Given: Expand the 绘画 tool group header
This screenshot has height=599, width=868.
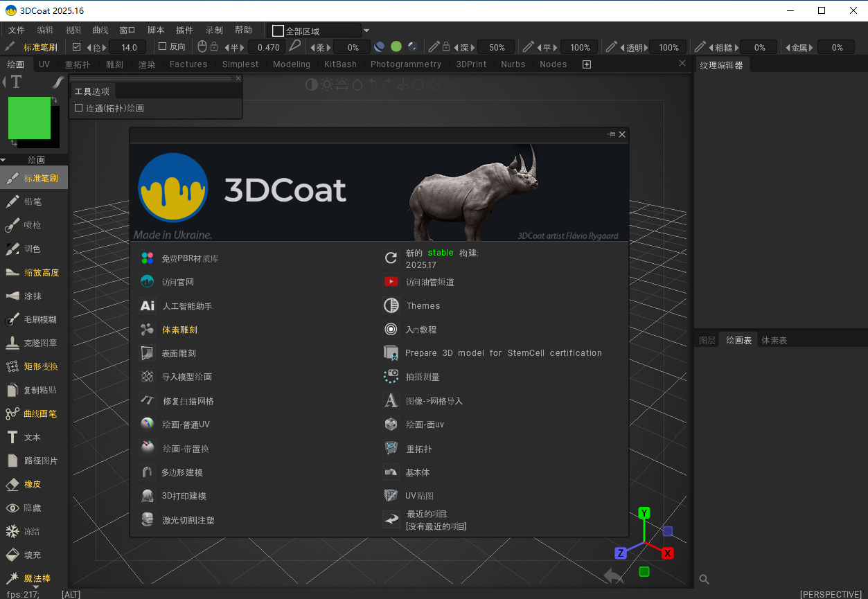Looking at the screenshot, I should [36, 160].
